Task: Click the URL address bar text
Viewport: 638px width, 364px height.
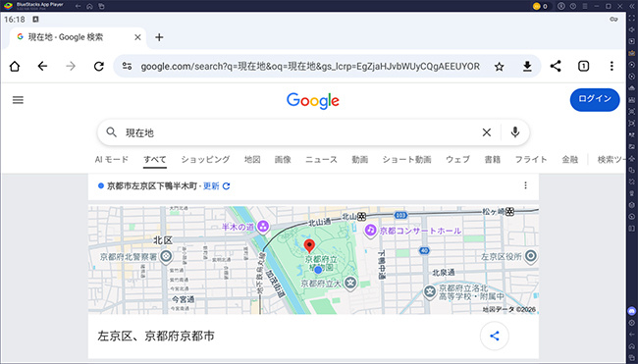Action: click(x=310, y=67)
